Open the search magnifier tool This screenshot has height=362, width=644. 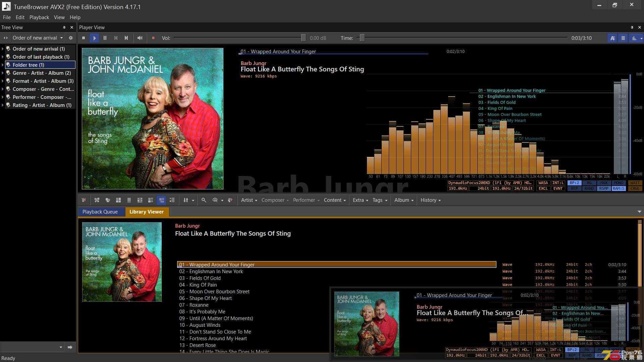[x=204, y=200]
